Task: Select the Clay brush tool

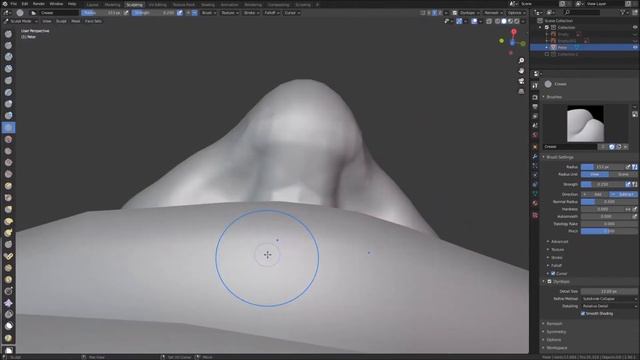Action: click(x=8, y=57)
